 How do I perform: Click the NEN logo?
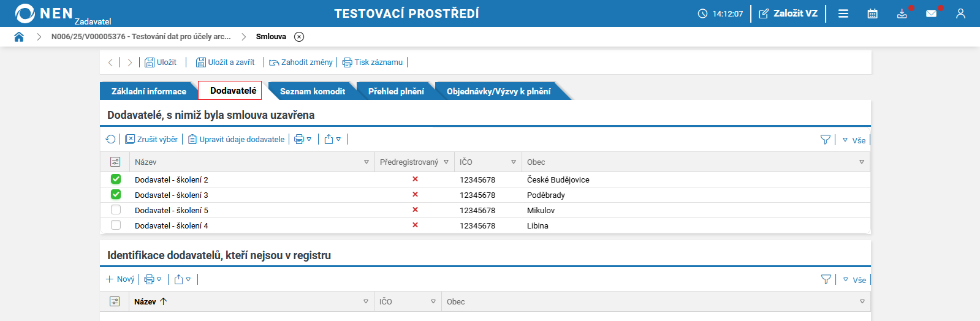point(44,13)
